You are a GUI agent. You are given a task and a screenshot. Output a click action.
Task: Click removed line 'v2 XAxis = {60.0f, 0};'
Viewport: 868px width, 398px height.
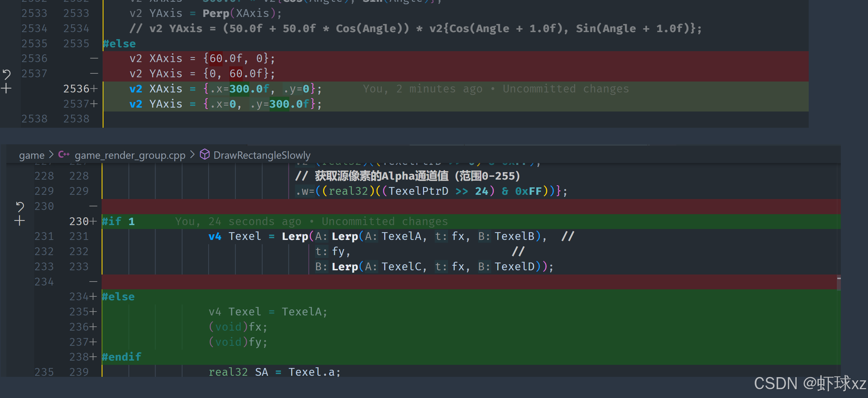(202, 59)
